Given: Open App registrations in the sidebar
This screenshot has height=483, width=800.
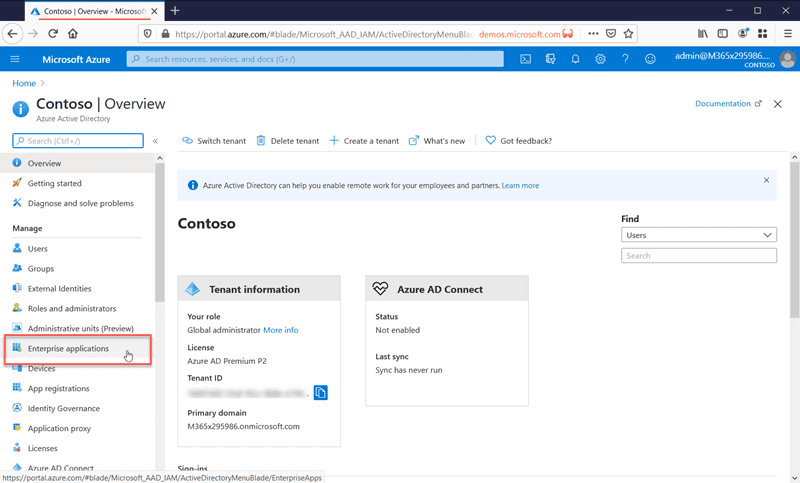Looking at the screenshot, I should 58,389.
